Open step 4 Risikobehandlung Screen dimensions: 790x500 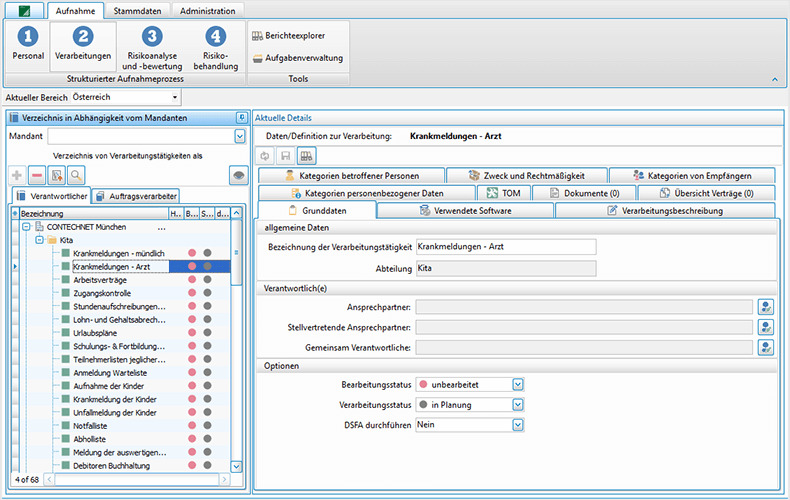[215, 47]
